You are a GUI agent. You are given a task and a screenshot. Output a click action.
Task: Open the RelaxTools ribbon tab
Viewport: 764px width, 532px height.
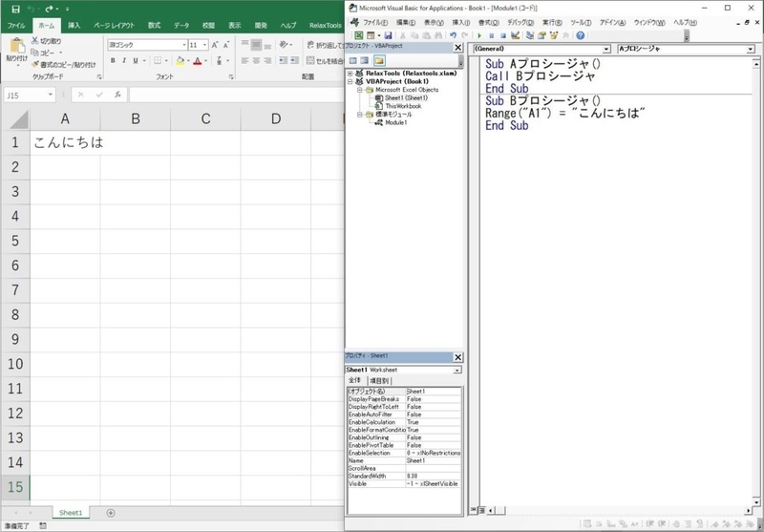click(x=325, y=26)
